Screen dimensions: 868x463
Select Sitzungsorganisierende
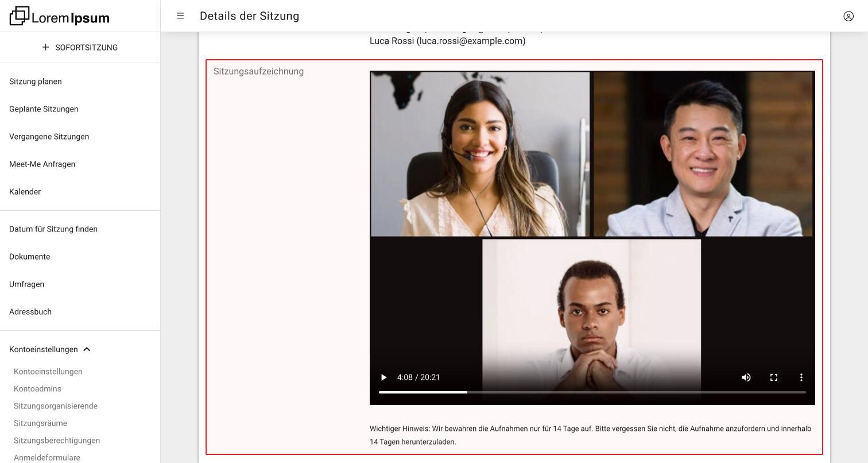(x=56, y=406)
